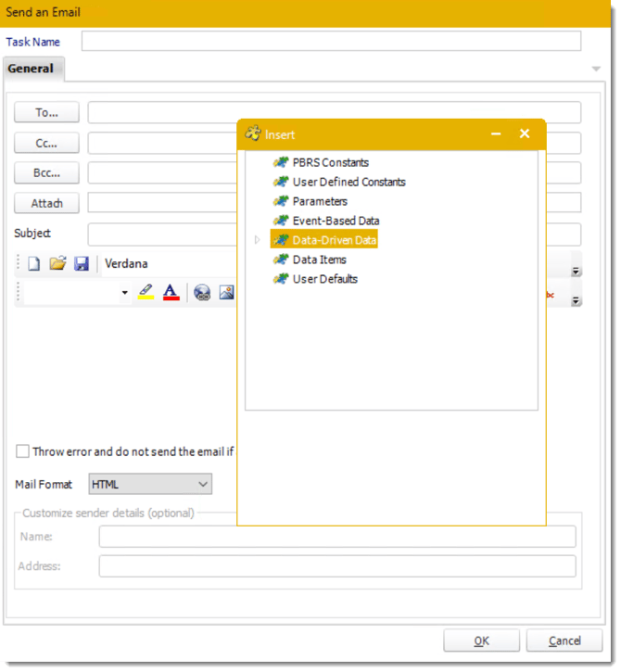Image resolution: width=621 pixels, height=672 pixels.
Task: Select User Defaults entry
Action: (x=324, y=279)
